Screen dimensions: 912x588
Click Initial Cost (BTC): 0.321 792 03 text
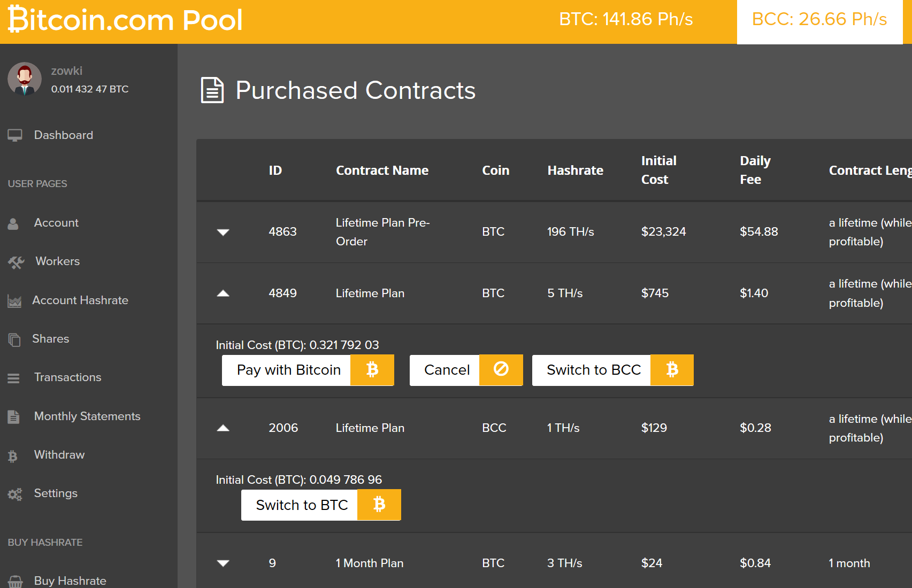[297, 345]
